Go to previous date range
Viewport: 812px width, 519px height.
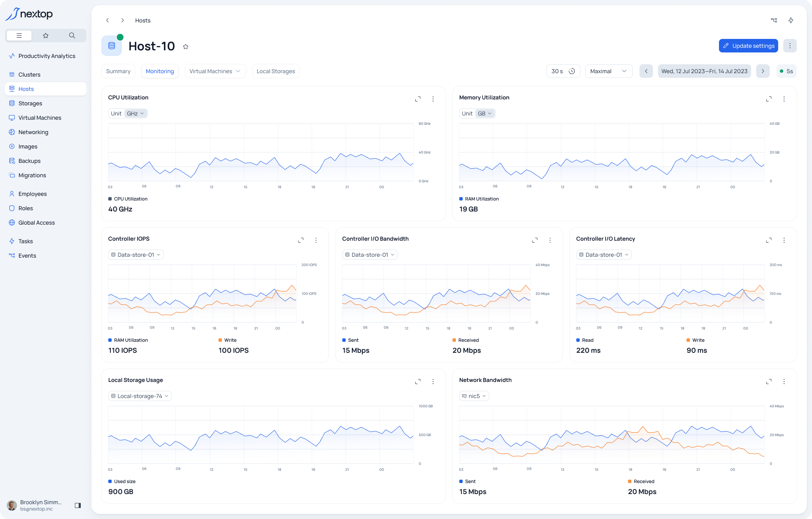tap(646, 71)
